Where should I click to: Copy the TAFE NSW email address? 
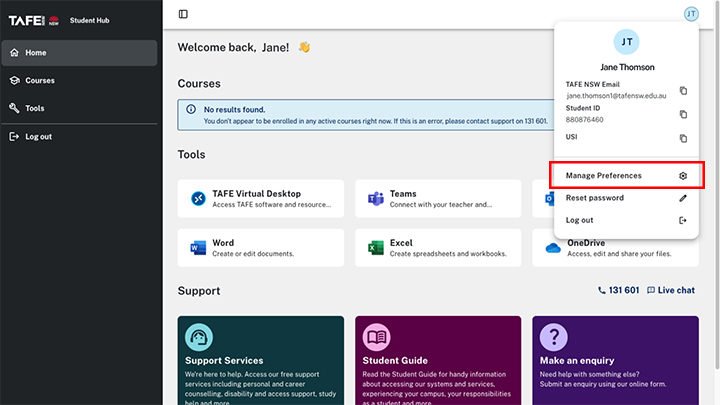point(683,90)
